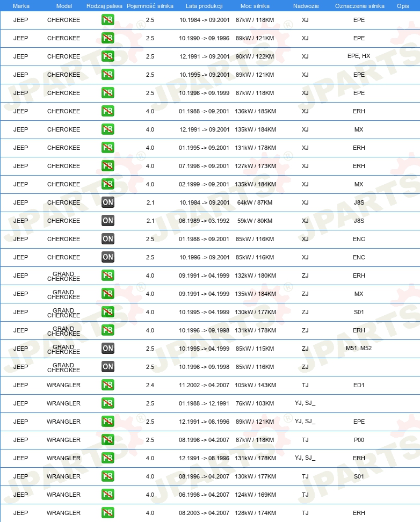420x522 pixels.
Task: Select production dates '01.1988 -> 12.1991'
Action: point(204,403)
